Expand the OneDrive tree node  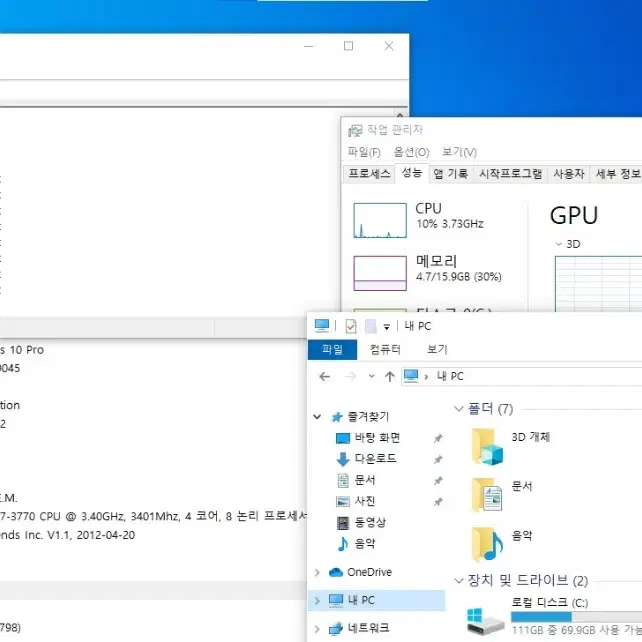tap(317, 572)
